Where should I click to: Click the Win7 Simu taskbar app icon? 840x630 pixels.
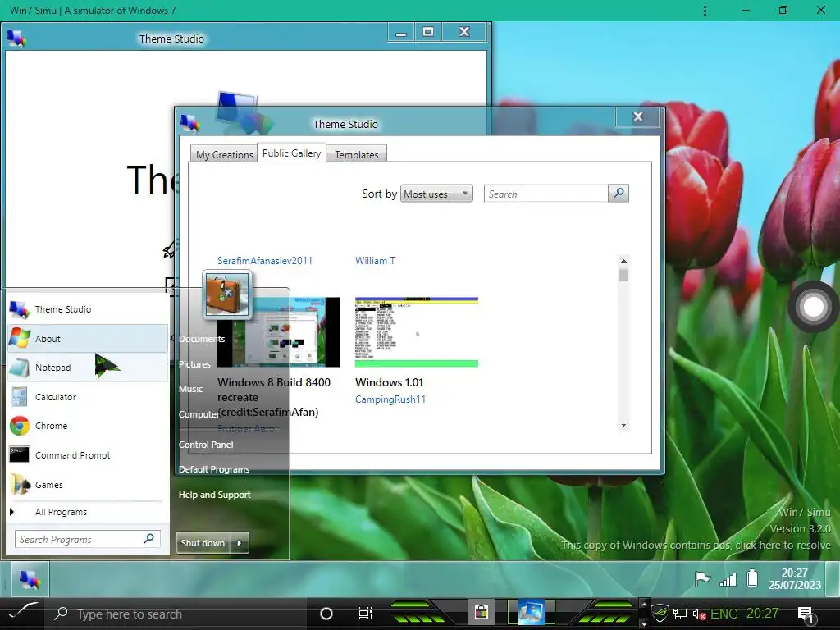[531, 612]
